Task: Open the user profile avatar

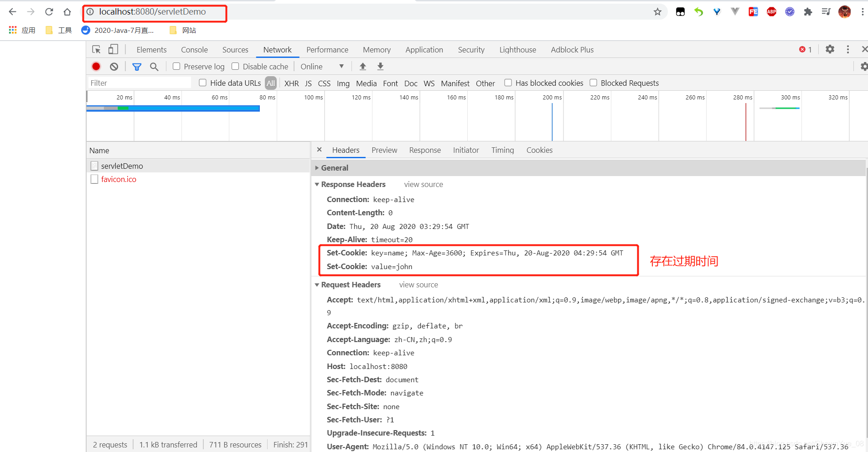Action: coord(844,12)
